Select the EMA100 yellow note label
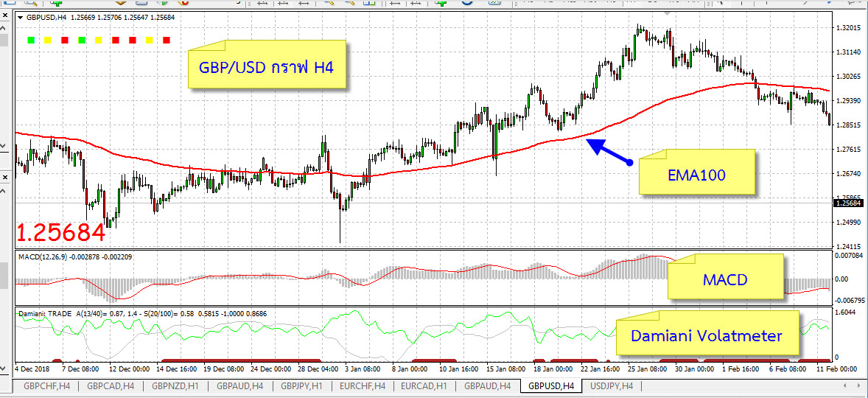Screen dimensions: 868x398 pos(696,175)
